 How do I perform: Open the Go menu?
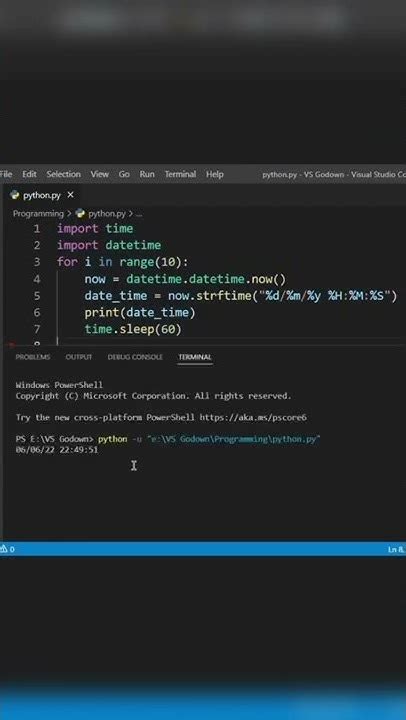[x=124, y=174]
